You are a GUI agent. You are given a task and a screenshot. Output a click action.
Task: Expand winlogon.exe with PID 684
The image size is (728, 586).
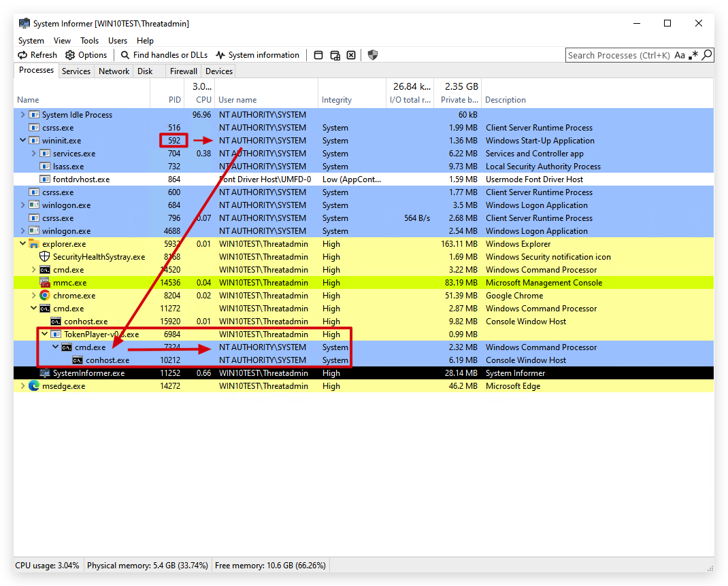click(22, 205)
